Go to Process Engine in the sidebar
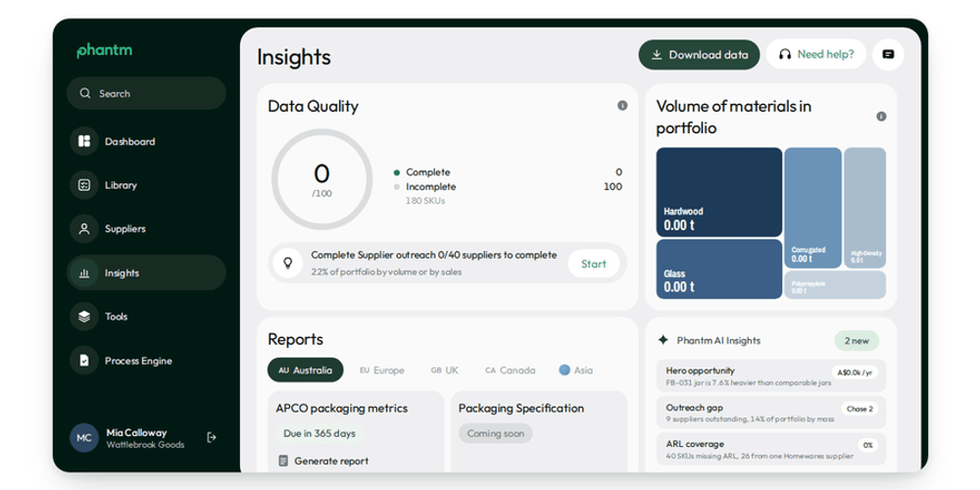The width and height of the screenshot is (980, 490). (x=146, y=361)
